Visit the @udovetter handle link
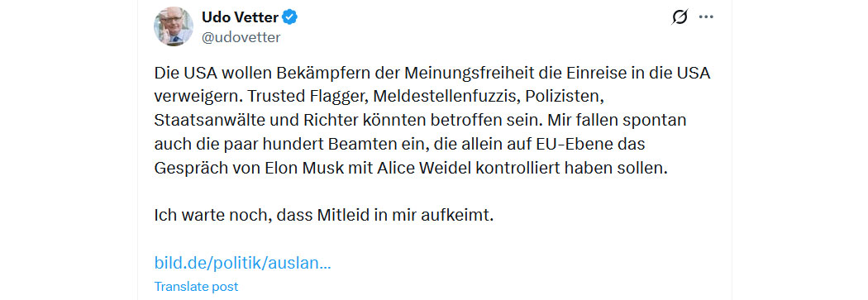 241,38
